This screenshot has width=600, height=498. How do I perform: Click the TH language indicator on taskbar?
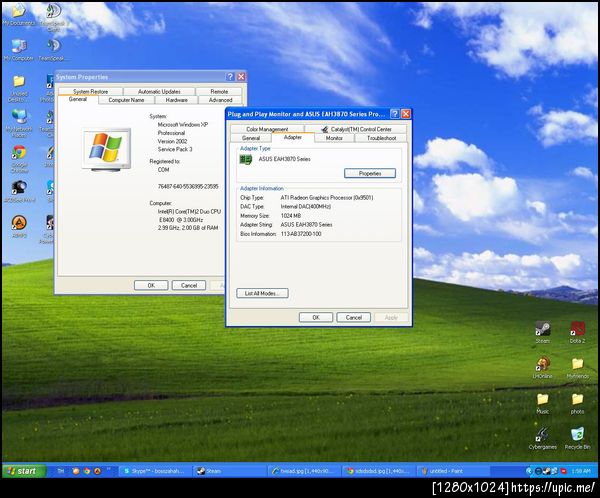[x=60, y=471]
